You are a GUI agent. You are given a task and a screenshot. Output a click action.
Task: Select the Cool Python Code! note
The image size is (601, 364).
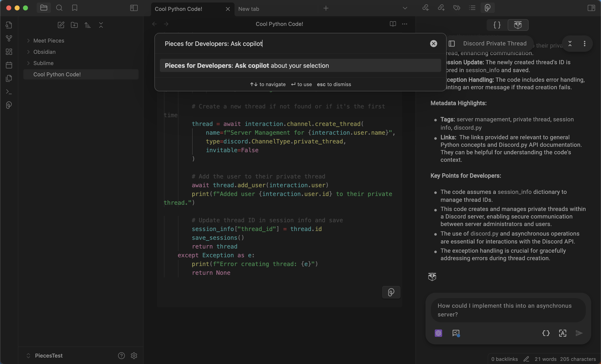pos(81,74)
